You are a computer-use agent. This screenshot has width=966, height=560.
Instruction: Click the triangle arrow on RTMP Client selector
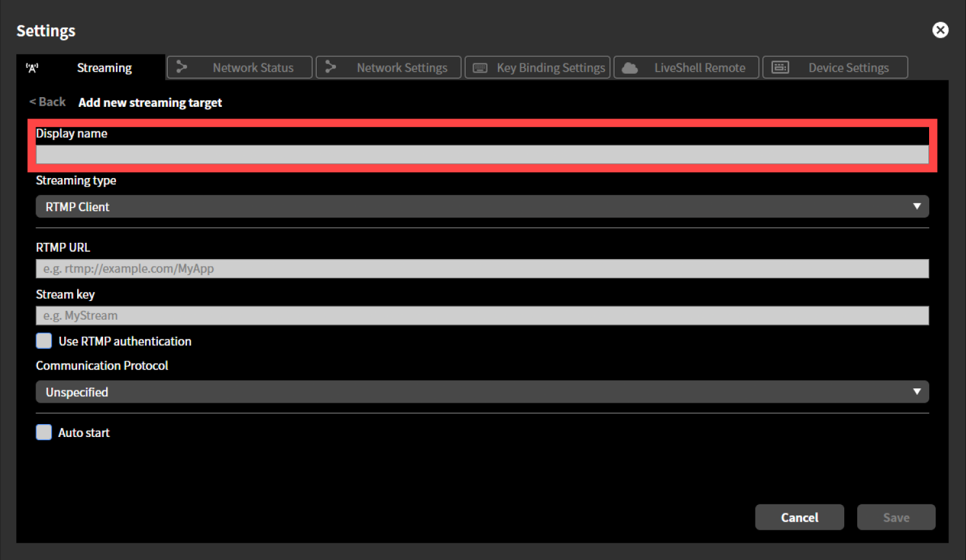click(x=917, y=206)
